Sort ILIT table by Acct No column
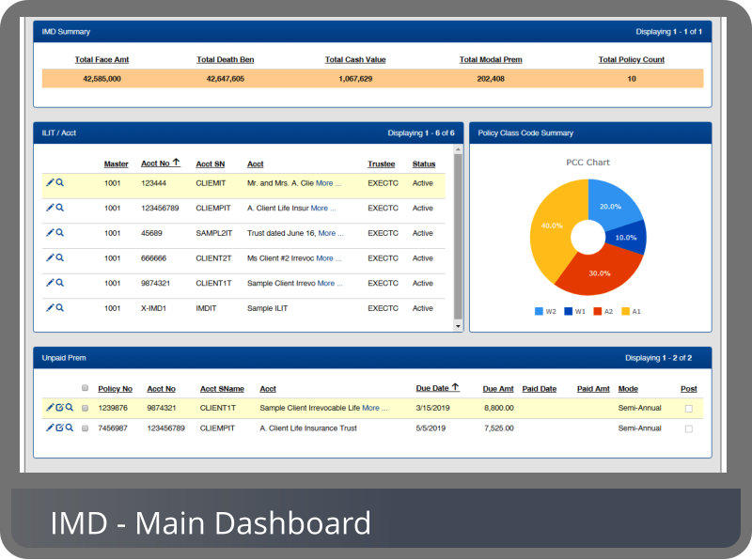752x560 pixels. 158,164
